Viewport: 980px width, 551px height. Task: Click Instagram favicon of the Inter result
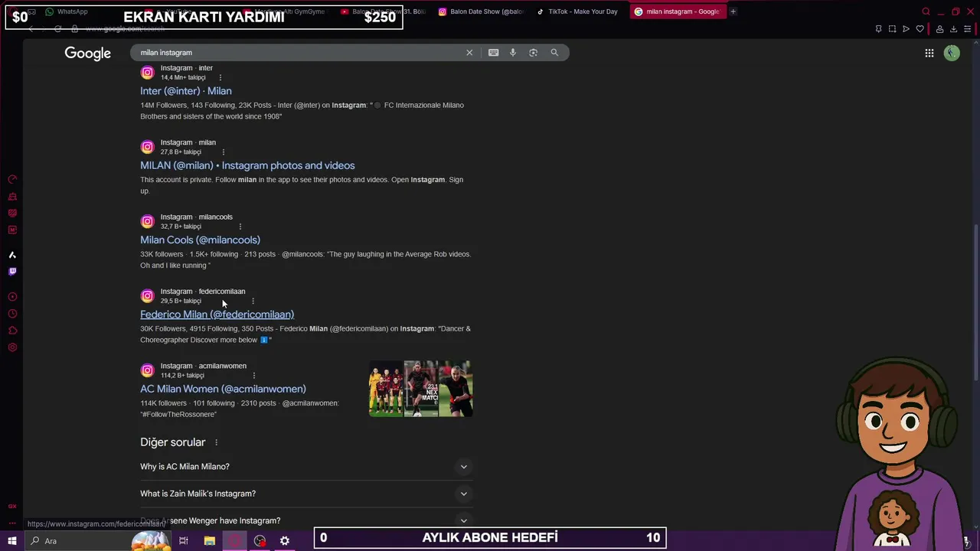click(x=147, y=72)
